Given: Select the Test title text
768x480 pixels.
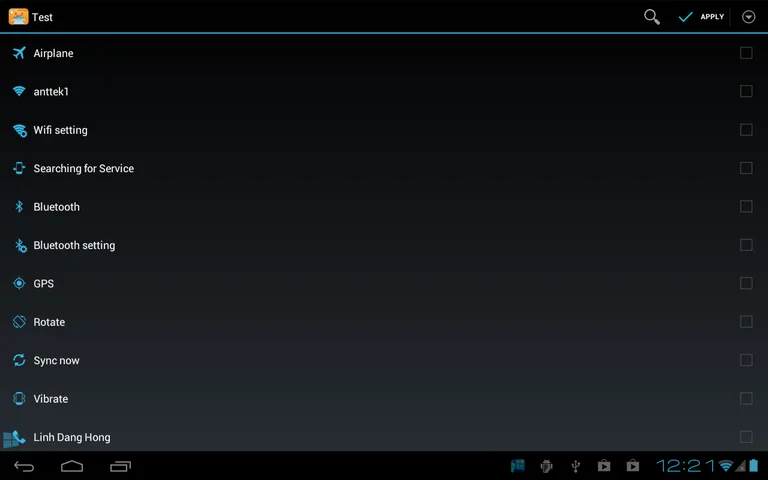Looking at the screenshot, I should (x=42, y=17).
